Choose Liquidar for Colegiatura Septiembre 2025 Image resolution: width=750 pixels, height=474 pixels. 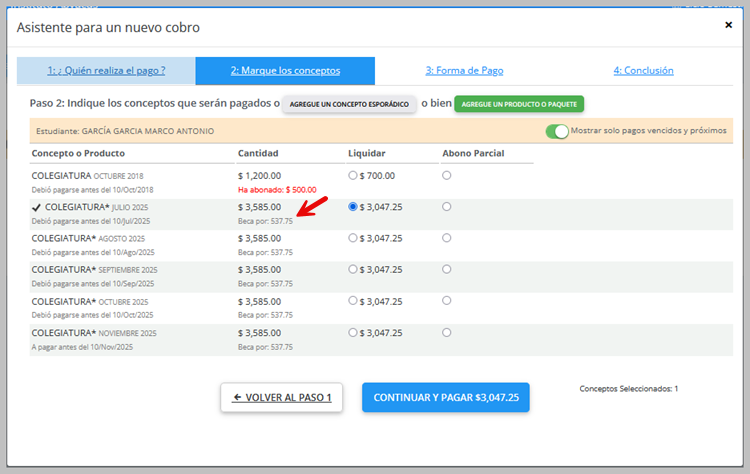[x=353, y=270]
